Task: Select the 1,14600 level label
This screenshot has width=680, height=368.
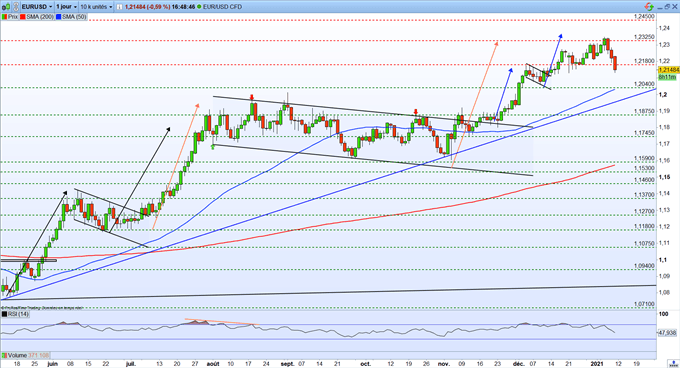Action: pos(644,180)
